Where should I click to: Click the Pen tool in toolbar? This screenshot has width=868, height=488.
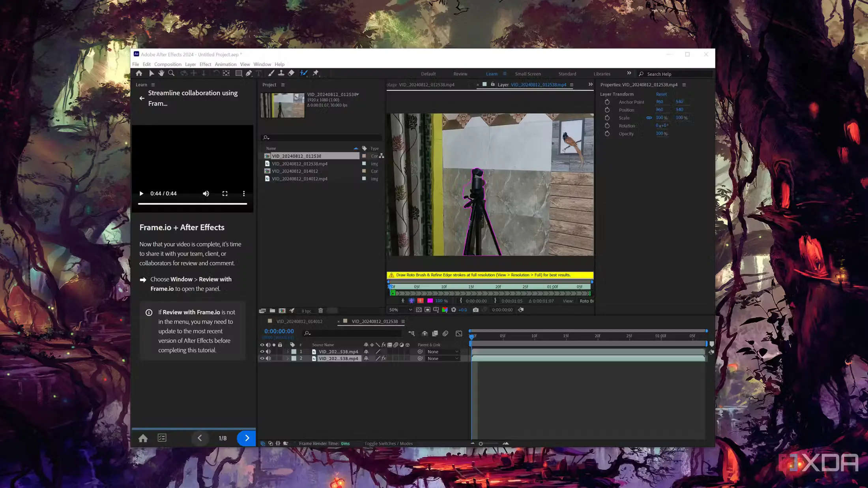(249, 73)
